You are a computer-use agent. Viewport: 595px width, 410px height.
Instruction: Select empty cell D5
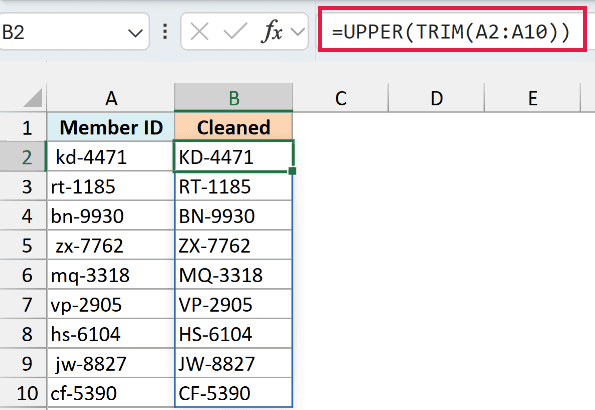[x=436, y=245]
